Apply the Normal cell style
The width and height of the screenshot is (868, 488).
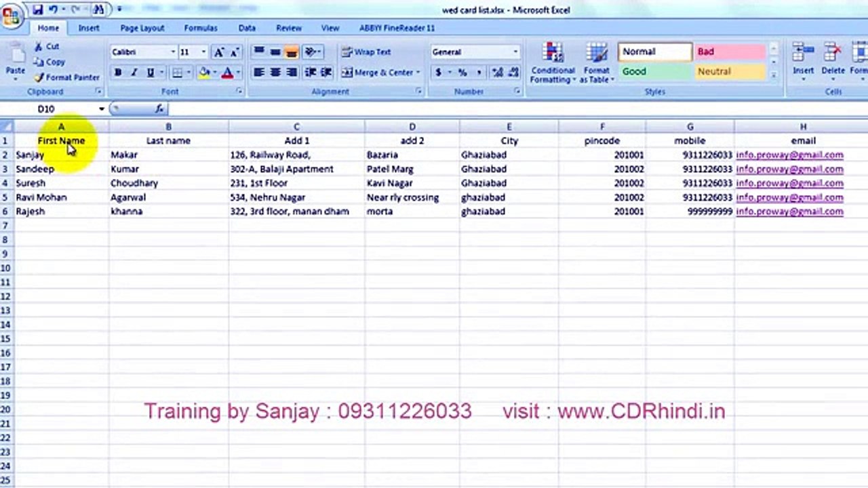click(654, 52)
